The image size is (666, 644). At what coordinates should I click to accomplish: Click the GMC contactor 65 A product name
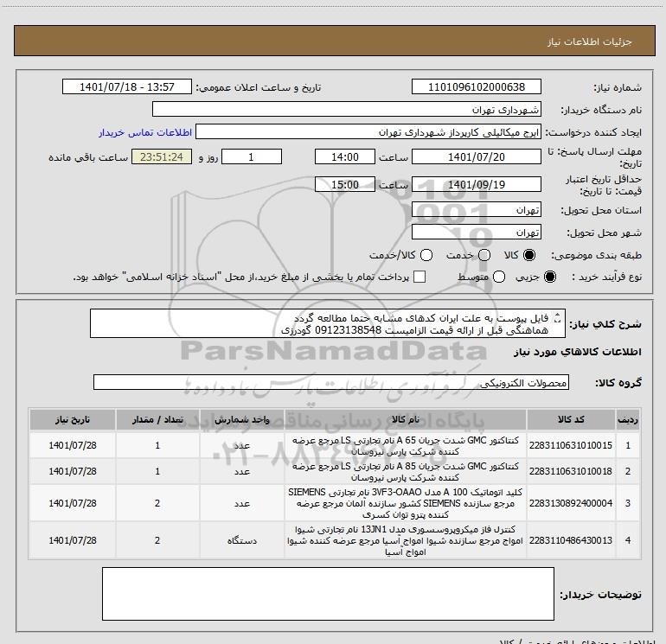coord(405,446)
